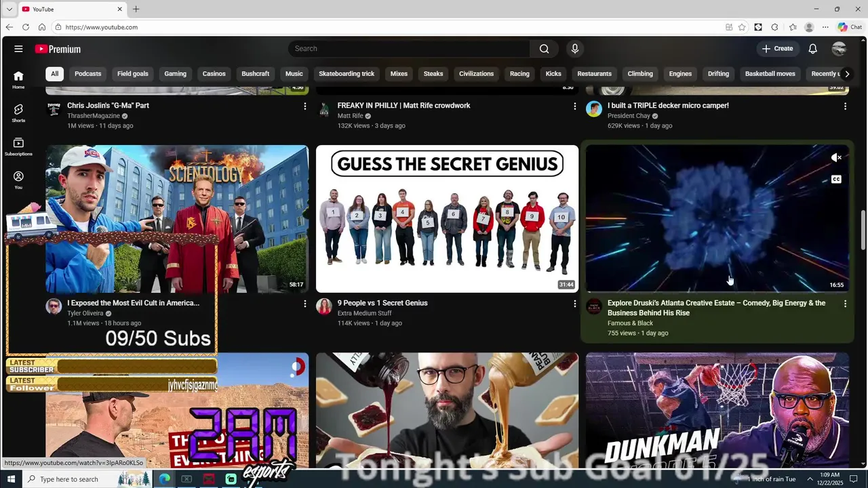Open ThrasherMagazine channel link
The width and height of the screenshot is (868, 488).
point(94,116)
